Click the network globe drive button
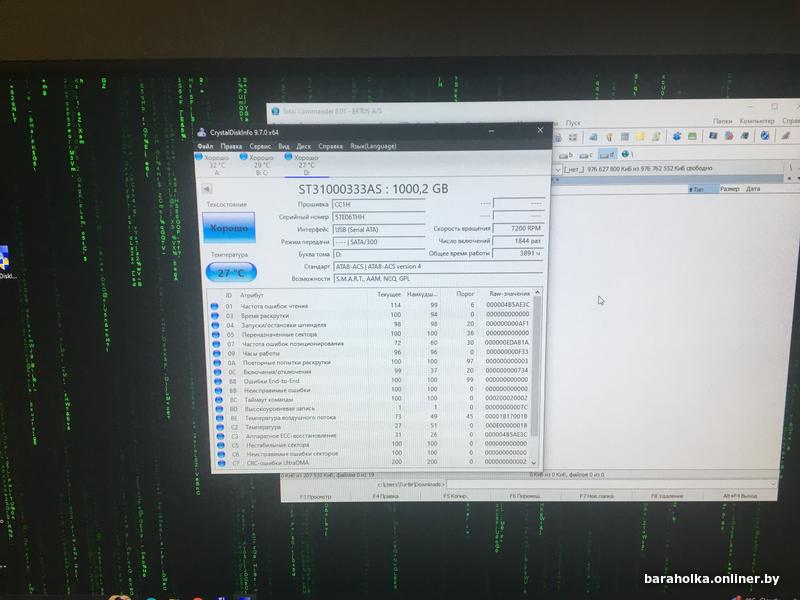The height and width of the screenshot is (600, 800). (626, 154)
